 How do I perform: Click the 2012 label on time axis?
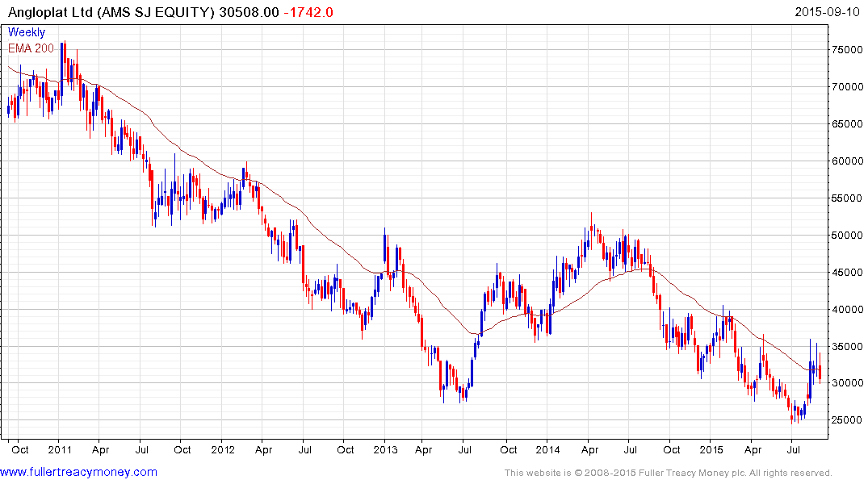(223, 449)
